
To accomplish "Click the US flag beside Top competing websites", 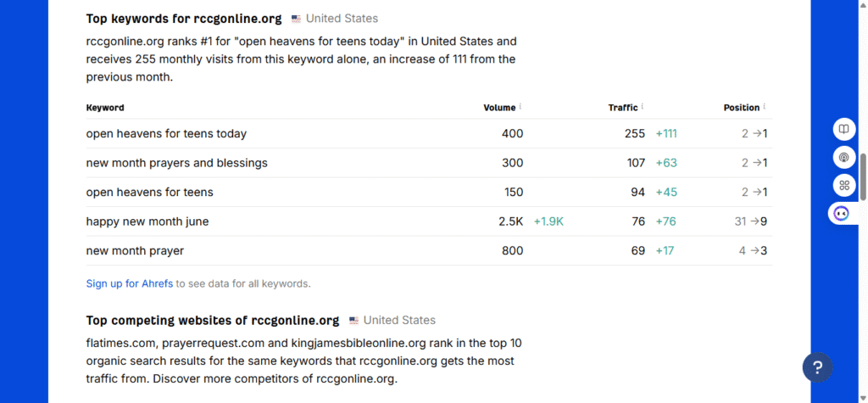I will click(353, 321).
